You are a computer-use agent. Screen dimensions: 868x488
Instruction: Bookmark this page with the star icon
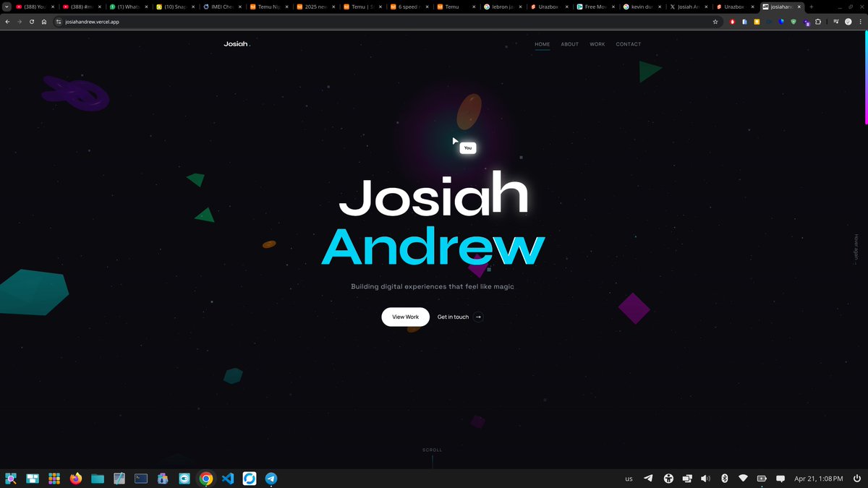[x=715, y=22]
